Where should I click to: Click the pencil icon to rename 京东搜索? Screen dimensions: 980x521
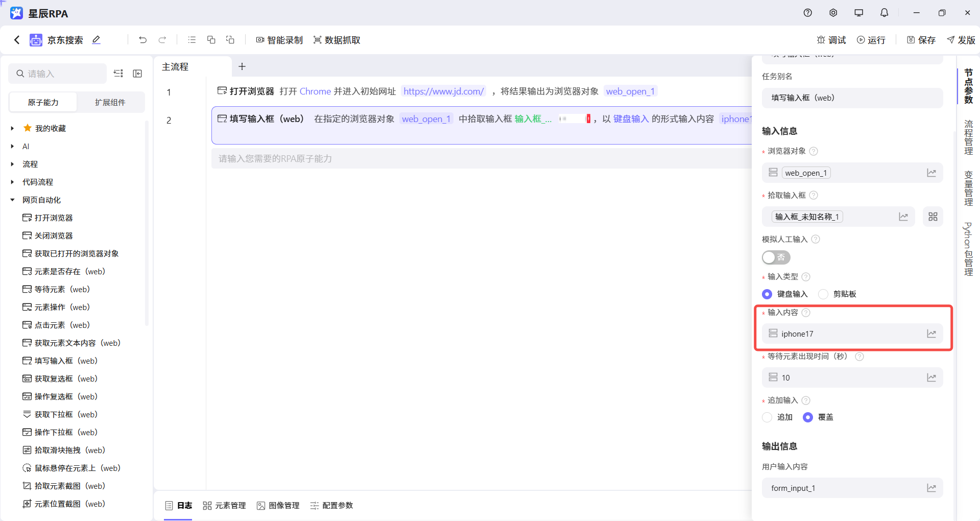(x=96, y=40)
